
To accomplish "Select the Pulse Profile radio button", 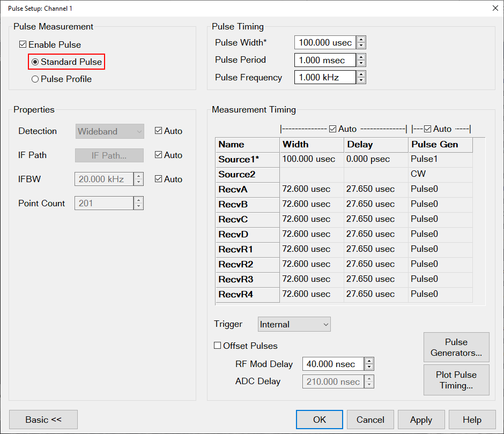I will 35,79.
